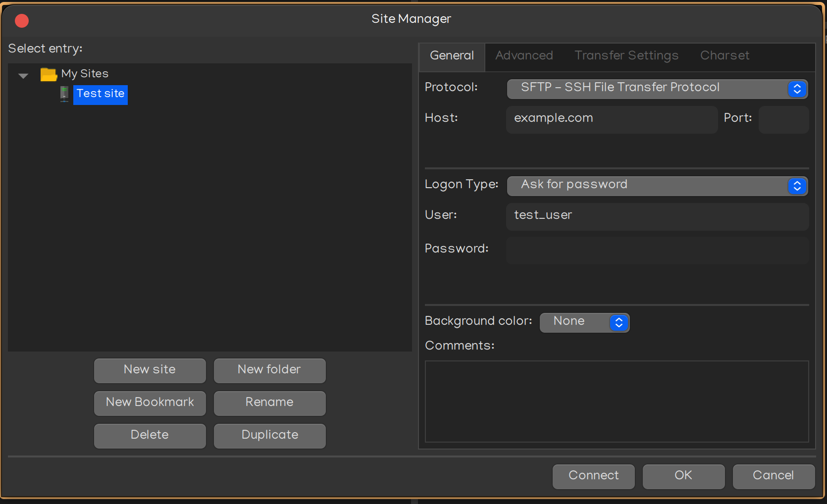Open the Background color dropdown
Image resolution: width=827 pixels, height=504 pixels.
click(x=584, y=322)
